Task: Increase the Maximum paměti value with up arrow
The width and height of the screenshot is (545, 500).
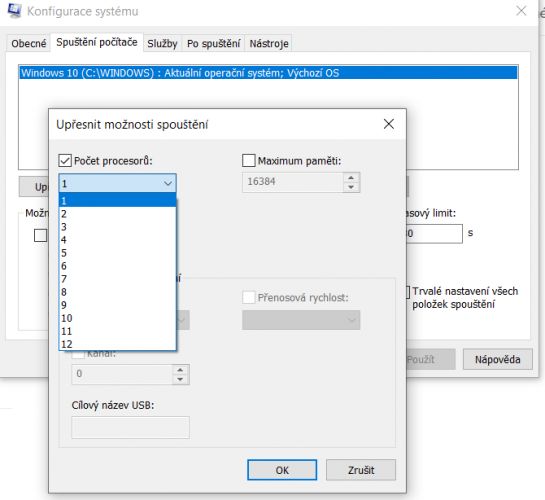Action: pyautogui.click(x=351, y=178)
